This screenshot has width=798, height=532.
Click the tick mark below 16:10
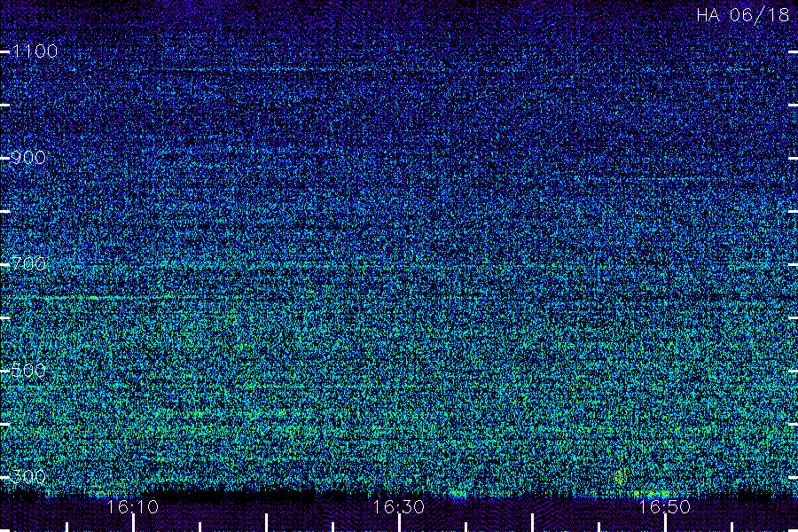pyautogui.click(x=133, y=523)
